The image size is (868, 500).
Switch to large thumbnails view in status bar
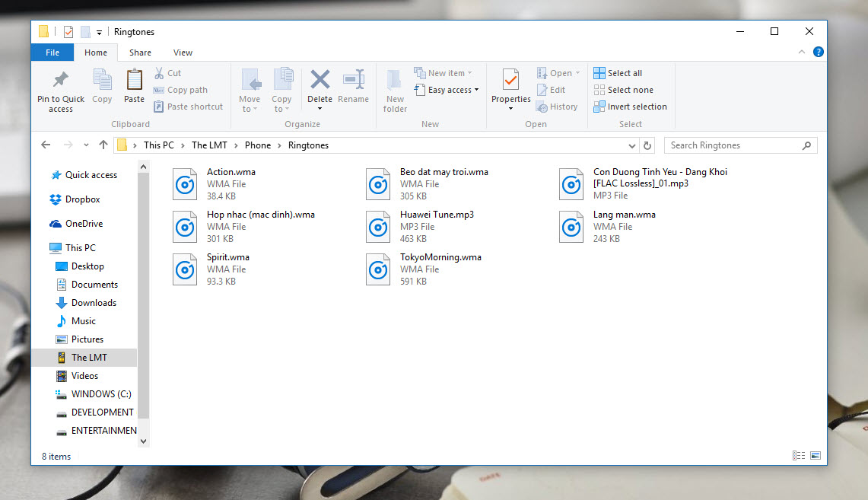(816, 456)
